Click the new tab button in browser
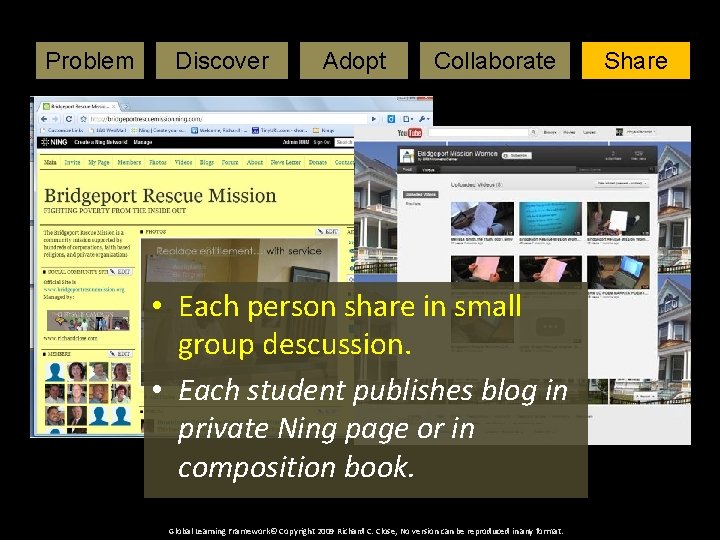This screenshot has height=540, width=720. tap(125, 107)
